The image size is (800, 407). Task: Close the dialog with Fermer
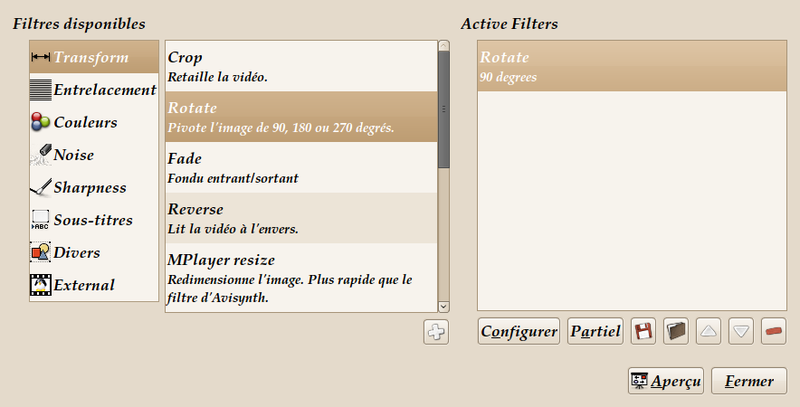pyautogui.click(x=750, y=381)
